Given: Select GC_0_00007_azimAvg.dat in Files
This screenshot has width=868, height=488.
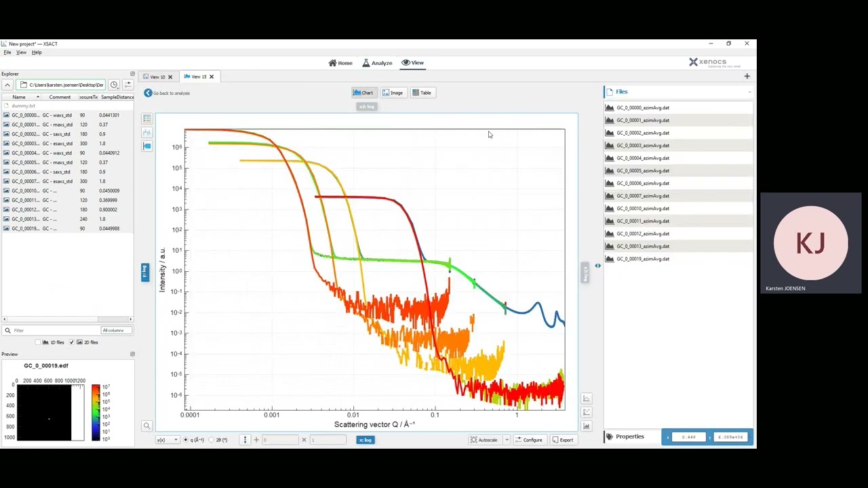Looking at the screenshot, I should pos(678,196).
